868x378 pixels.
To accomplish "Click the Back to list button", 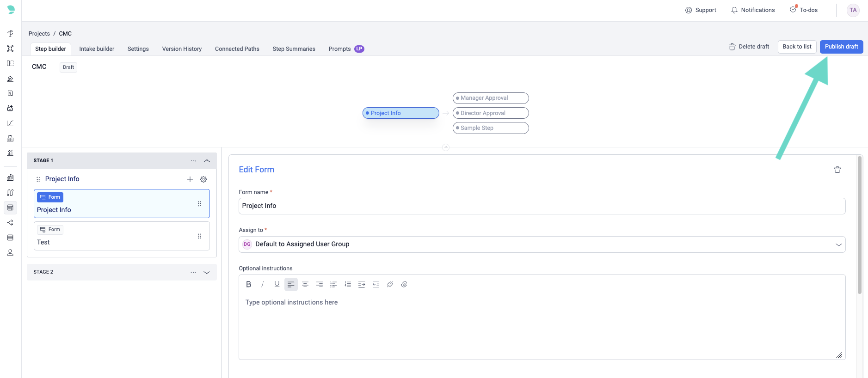I will [x=797, y=47].
